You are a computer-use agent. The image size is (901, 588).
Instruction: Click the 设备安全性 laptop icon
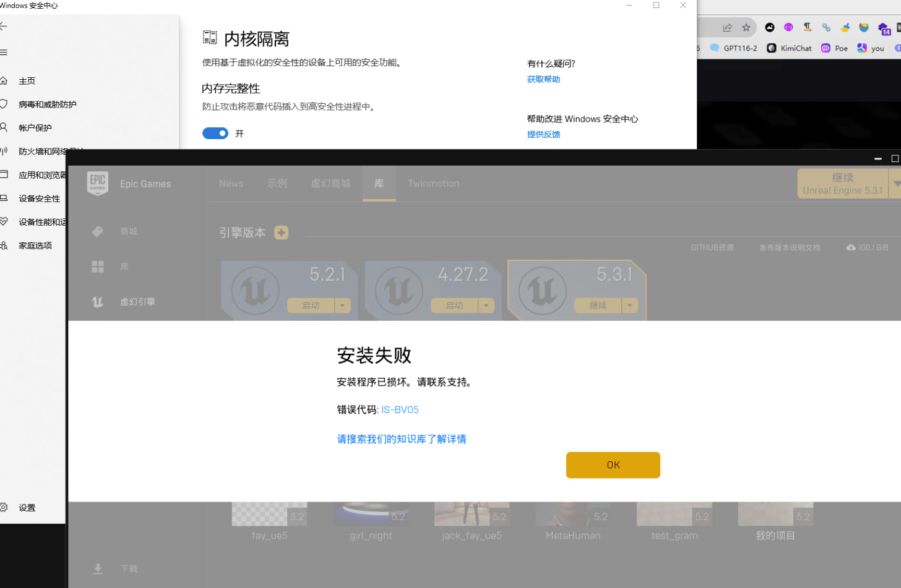coord(3,198)
